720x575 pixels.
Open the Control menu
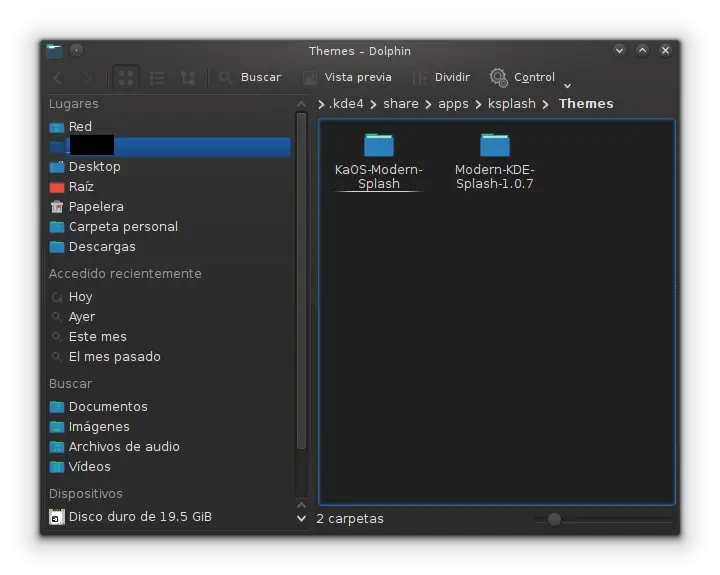pyautogui.click(x=523, y=77)
